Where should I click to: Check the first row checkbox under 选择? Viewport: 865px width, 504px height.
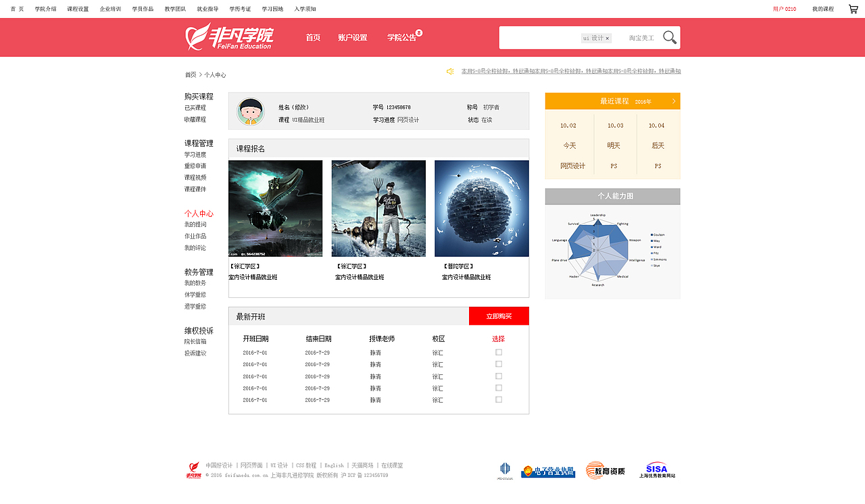click(x=498, y=351)
